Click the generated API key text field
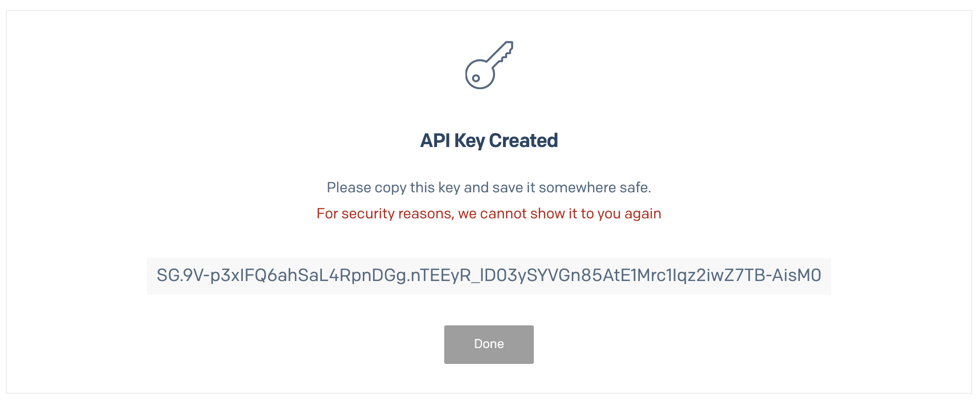The height and width of the screenshot is (402, 980). 489,276
